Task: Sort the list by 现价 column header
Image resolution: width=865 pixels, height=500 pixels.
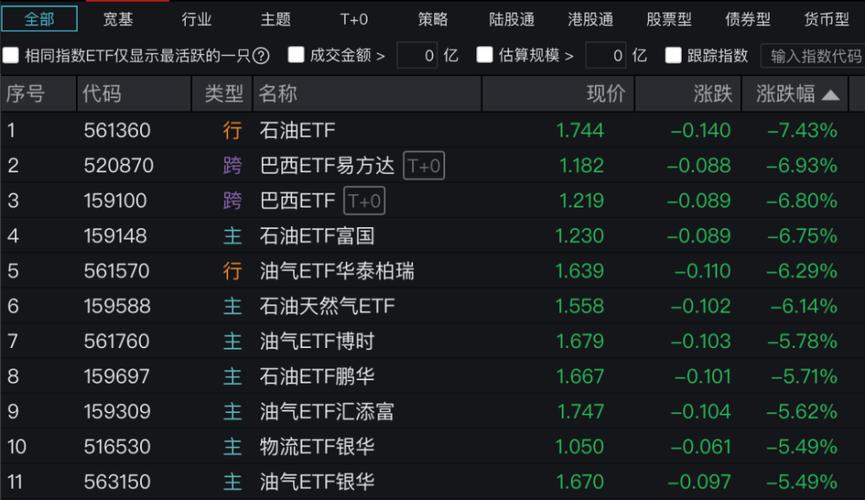Action: [605, 94]
